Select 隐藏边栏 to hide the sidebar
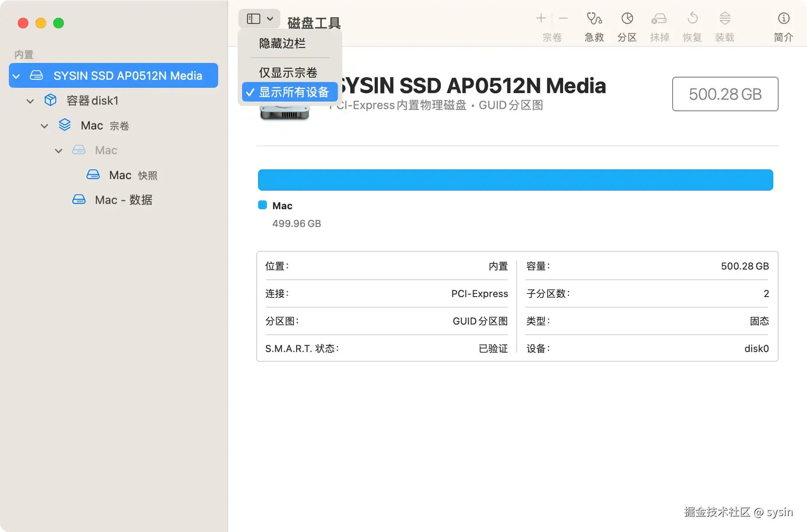This screenshot has height=532, width=807. (282, 43)
